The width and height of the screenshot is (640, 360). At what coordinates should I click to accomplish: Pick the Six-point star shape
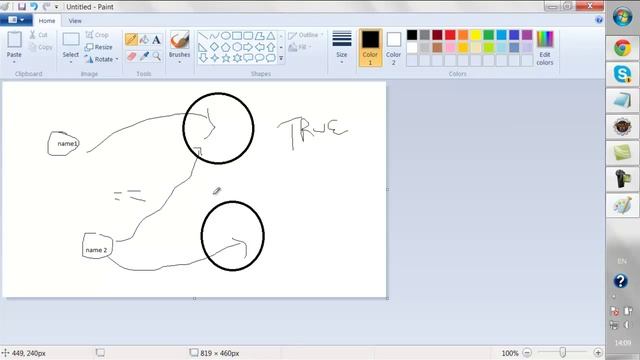tap(237, 58)
